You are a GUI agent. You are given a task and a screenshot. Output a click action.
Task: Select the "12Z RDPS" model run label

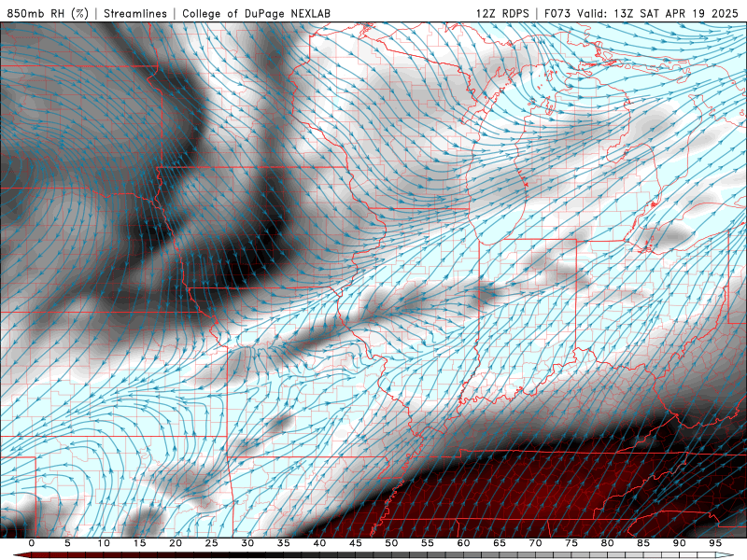(502, 13)
